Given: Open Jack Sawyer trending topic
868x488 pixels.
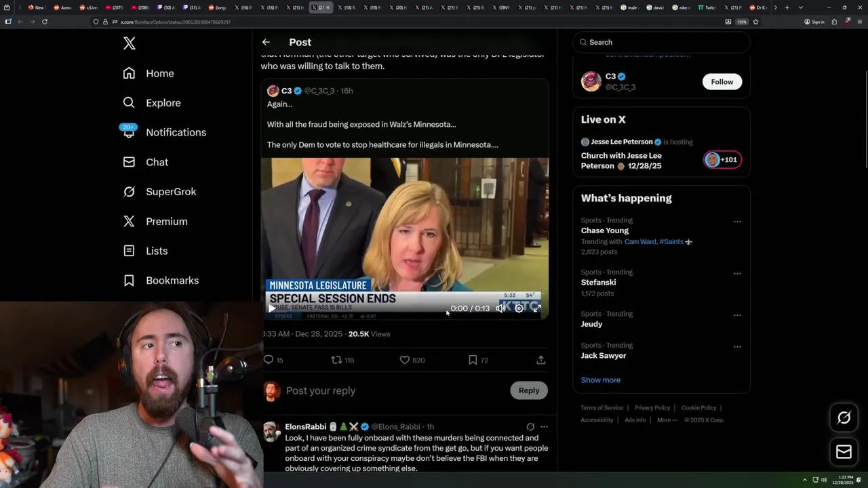Looking at the screenshot, I should 604,356.
